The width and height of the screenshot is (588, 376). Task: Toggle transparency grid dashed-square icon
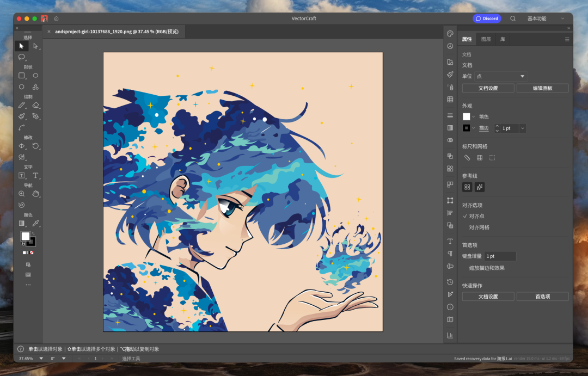coord(492,158)
